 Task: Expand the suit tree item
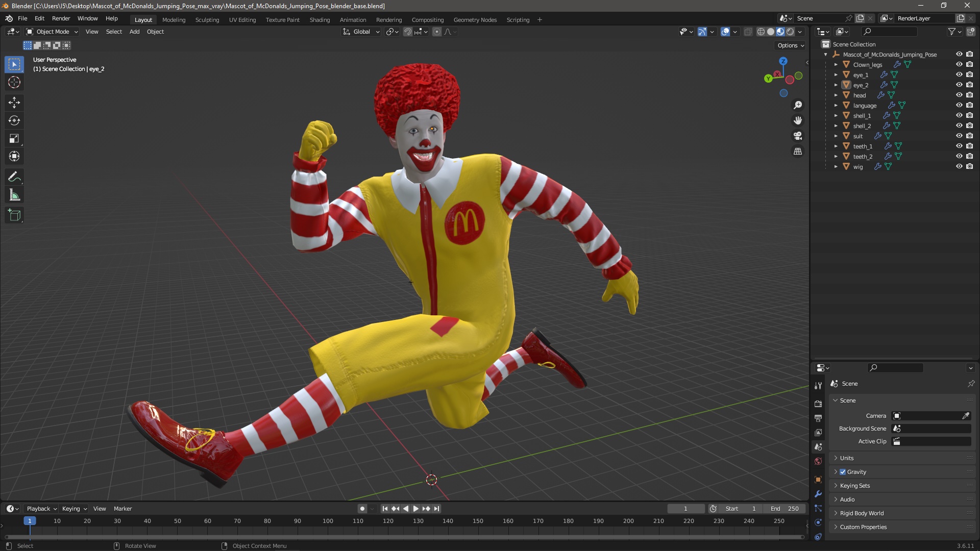pyautogui.click(x=836, y=136)
